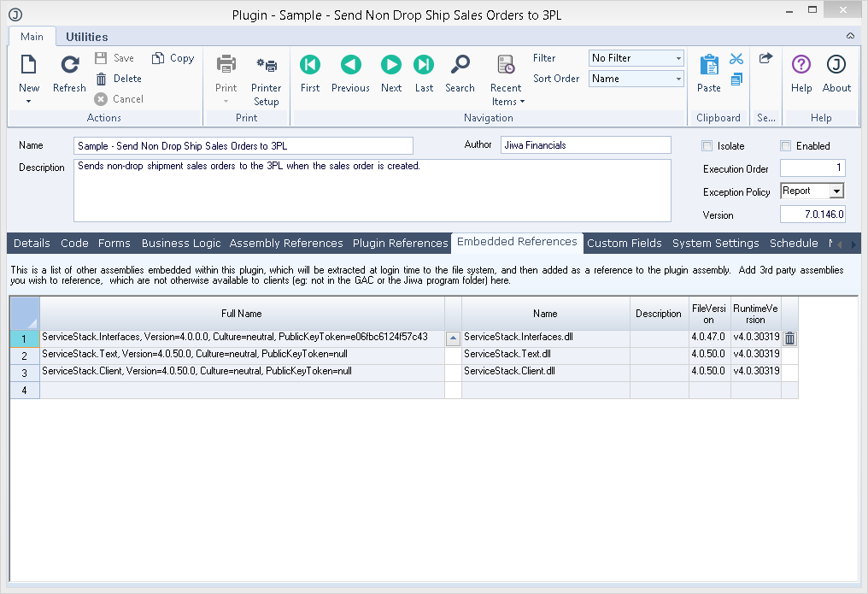This screenshot has width=868, height=594.
Task: Open the Search tool
Action: (460, 66)
